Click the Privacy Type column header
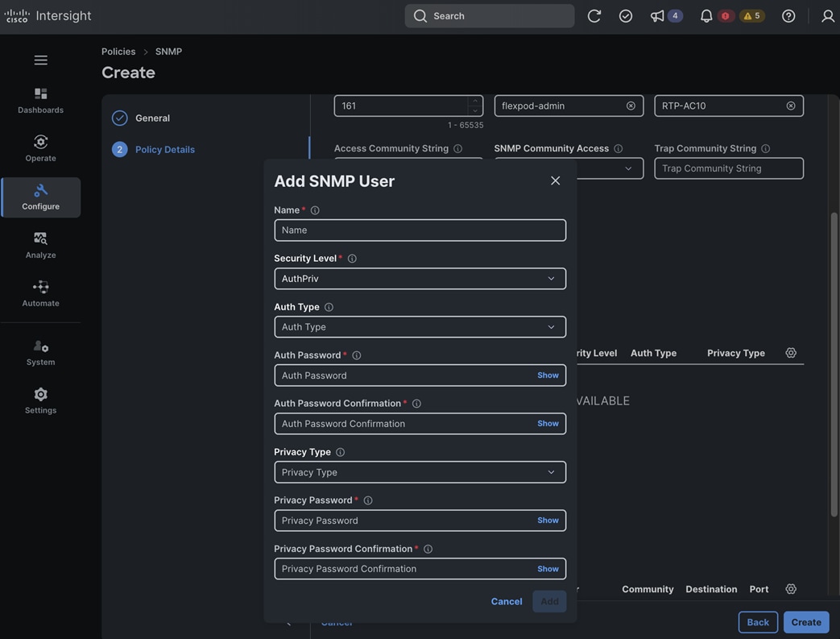The image size is (840, 639). coord(735,353)
